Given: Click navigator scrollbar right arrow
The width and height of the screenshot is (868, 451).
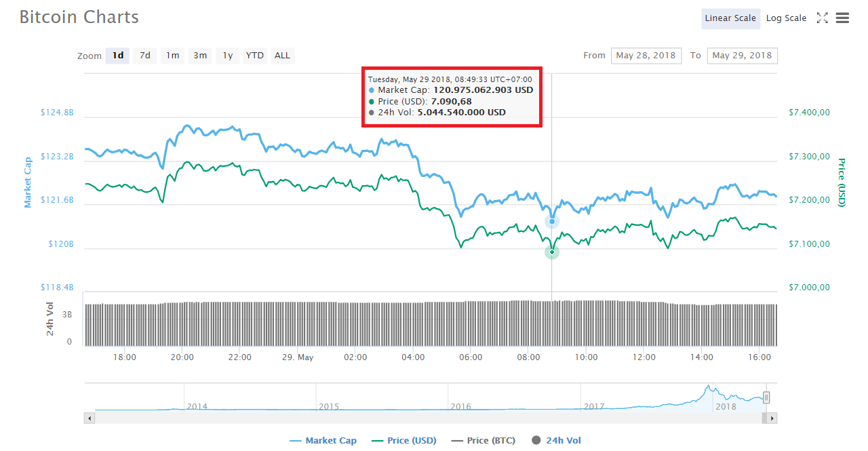Looking at the screenshot, I should pos(772,419).
